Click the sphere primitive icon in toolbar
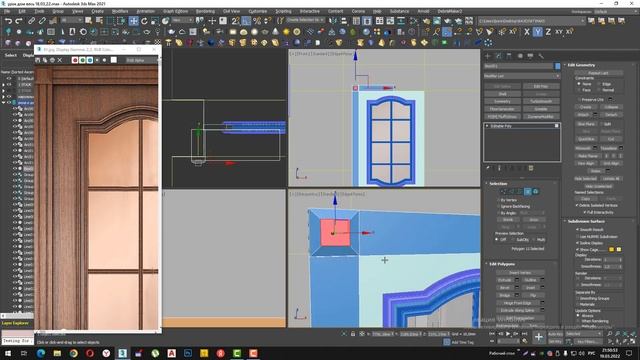Viewport: 640px width, 360px height. (x=254, y=32)
